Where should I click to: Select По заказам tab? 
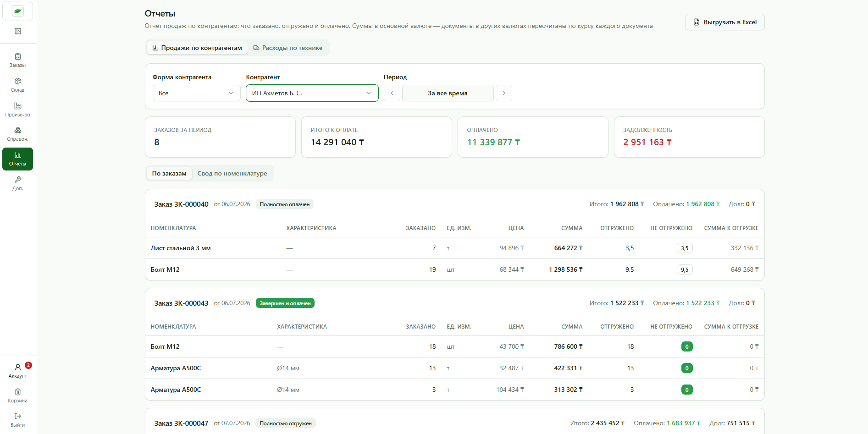tap(169, 173)
